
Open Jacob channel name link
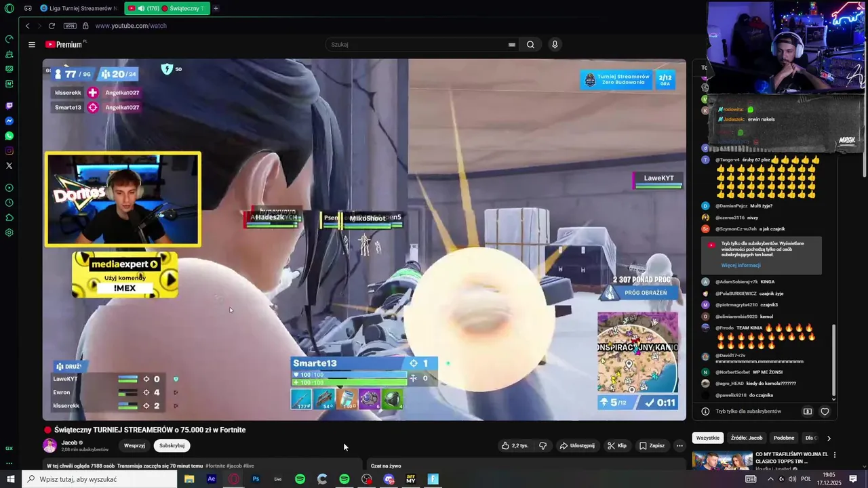[69, 443]
